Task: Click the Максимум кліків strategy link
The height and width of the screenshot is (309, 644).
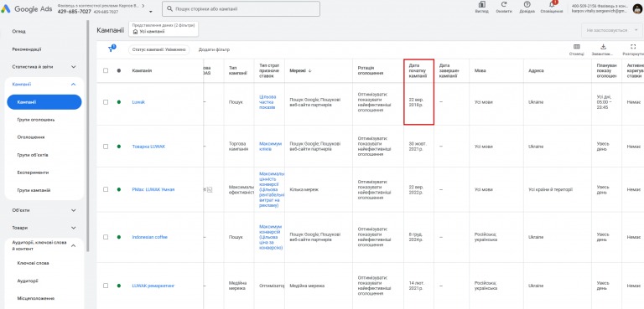Action: click(271, 147)
